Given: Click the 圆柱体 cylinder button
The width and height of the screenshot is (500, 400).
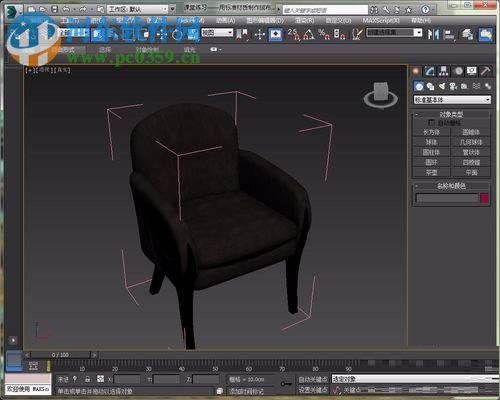Looking at the screenshot, I should pos(431,152).
